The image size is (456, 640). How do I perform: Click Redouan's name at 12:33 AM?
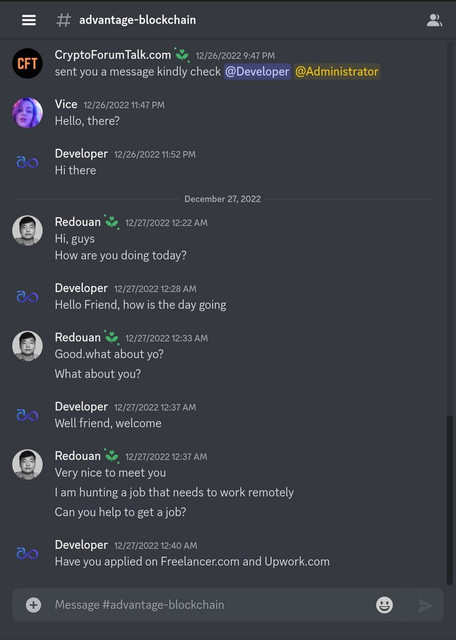[x=78, y=338]
